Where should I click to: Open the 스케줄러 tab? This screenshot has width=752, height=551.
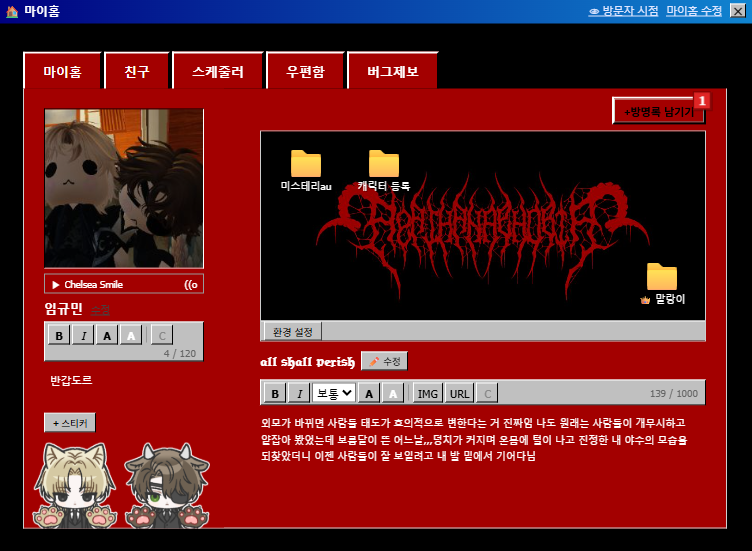(x=218, y=71)
